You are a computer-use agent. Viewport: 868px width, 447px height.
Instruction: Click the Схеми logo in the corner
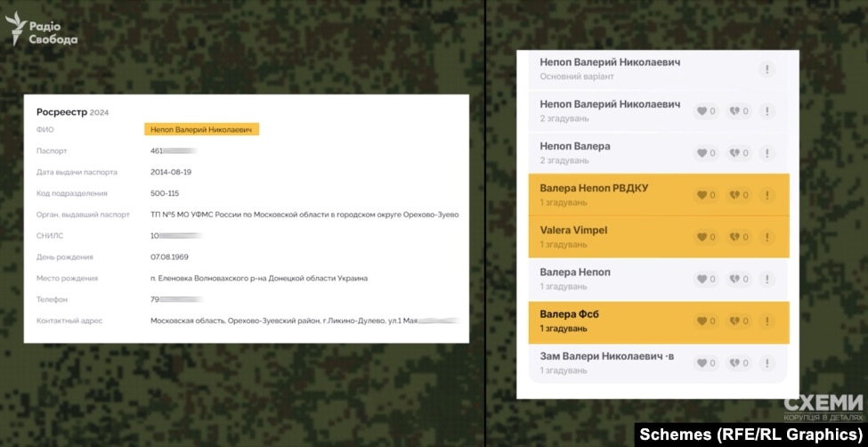pyautogui.click(x=822, y=405)
